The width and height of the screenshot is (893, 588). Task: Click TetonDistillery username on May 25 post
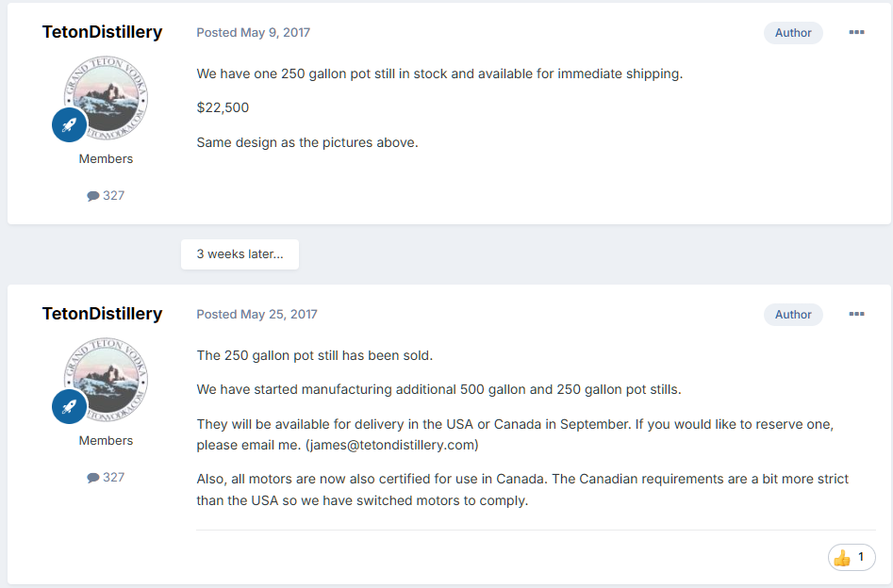pyautogui.click(x=102, y=314)
